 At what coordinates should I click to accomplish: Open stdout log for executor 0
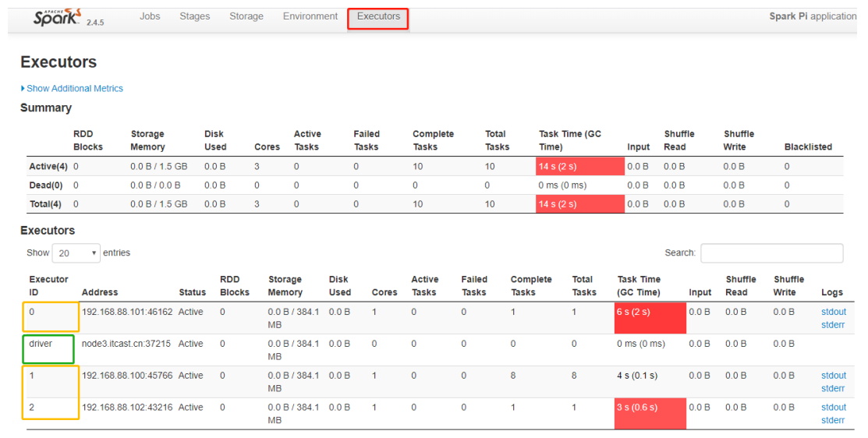point(833,312)
